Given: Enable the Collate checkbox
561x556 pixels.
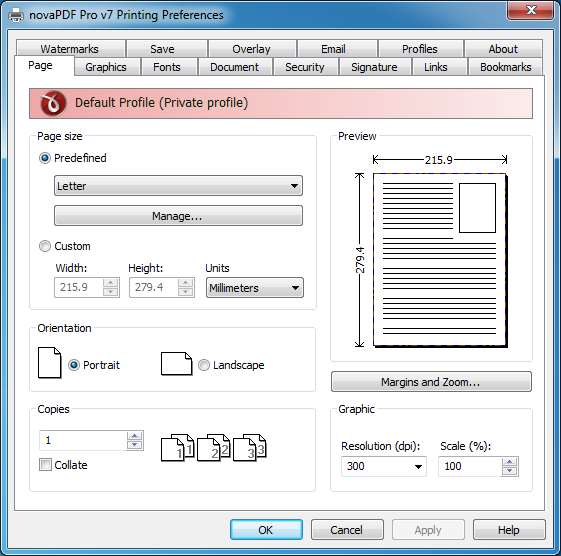Looking at the screenshot, I should tap(45, 465).
